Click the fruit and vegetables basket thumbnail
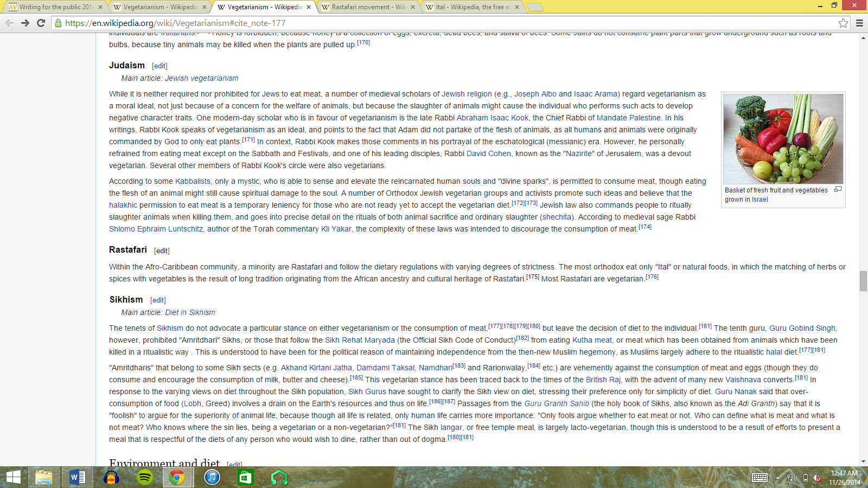The height and width of the screenshot is (488, 868). pyautogui.click(x=783, y=139)
